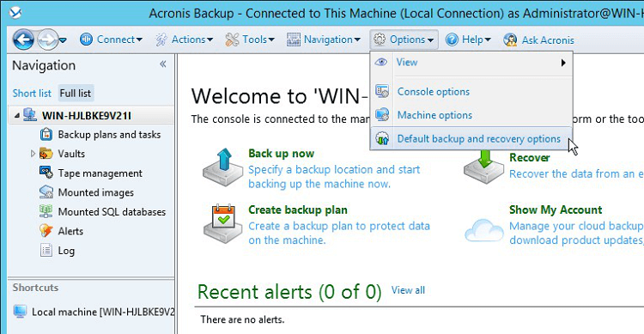Click the Options gear icon
The height and width of the screenshot is (334, 644).
[380, 39]
